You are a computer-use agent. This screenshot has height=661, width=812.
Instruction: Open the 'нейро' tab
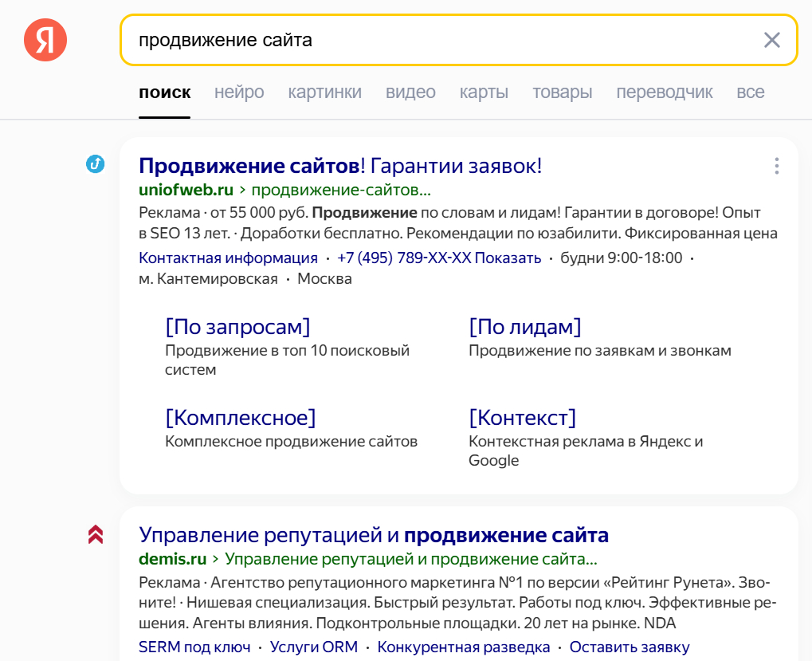(239, 92)
